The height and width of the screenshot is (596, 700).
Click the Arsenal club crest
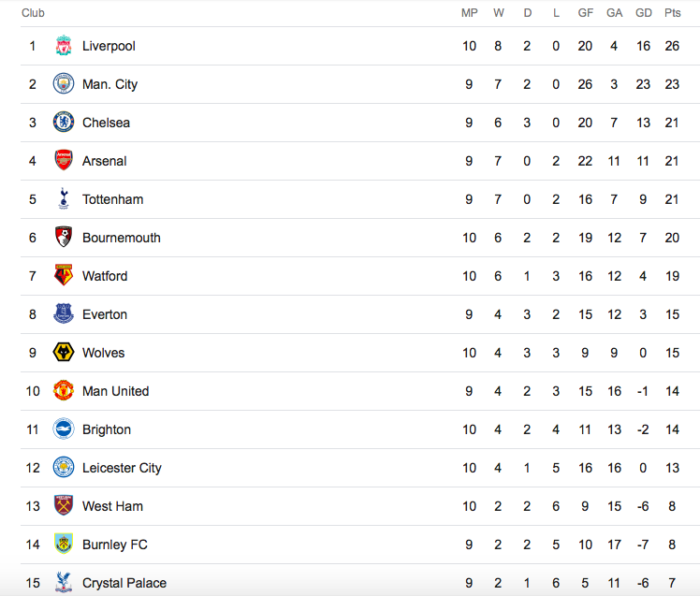pyautogui.click(x=64, y=161)
